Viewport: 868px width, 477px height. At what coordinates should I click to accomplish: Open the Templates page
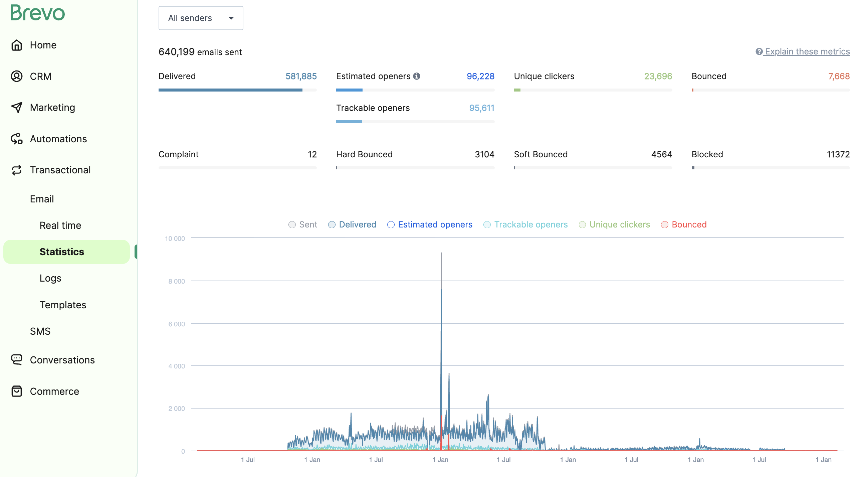coord(63,305)
